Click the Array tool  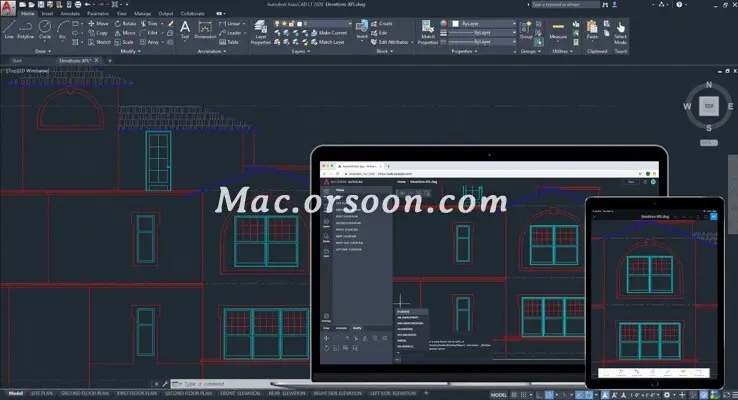150,42
